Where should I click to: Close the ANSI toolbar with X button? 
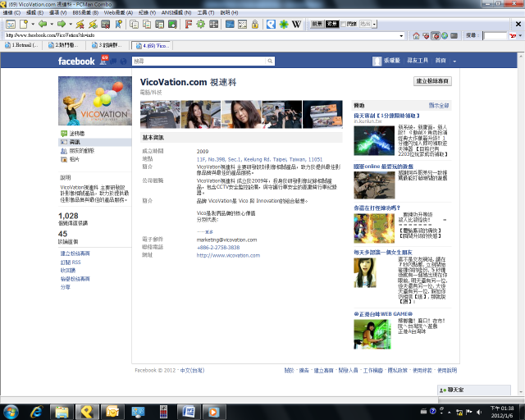(518, 24)
